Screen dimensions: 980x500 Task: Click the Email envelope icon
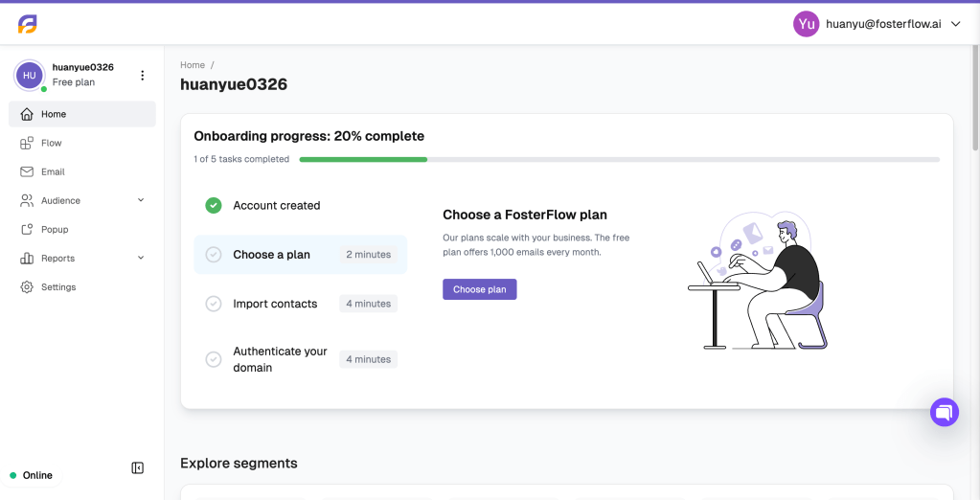tap(26, 171)
